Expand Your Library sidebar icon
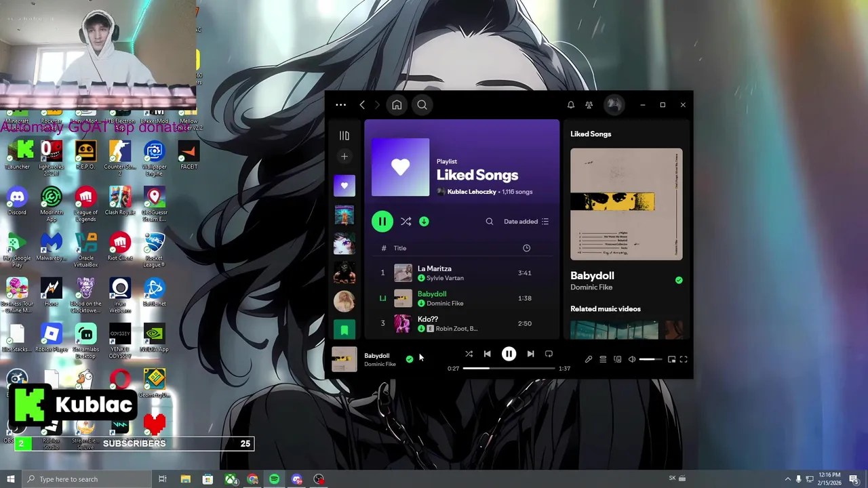This screenshot has width=868, height=488. pos(344,136)
